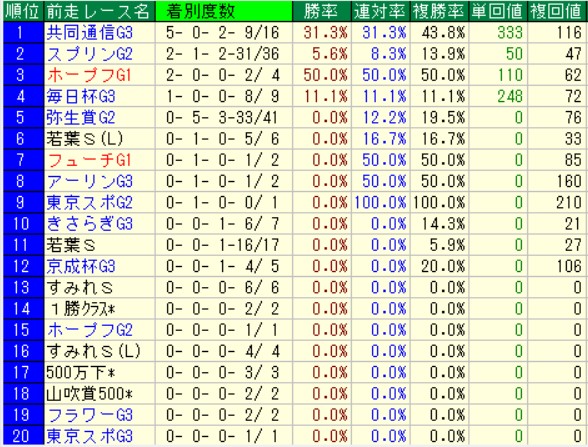Open the red フューチG1 link
Viewport: 588px width, 447px height.
pyautogui.click(x=89, y=160)
